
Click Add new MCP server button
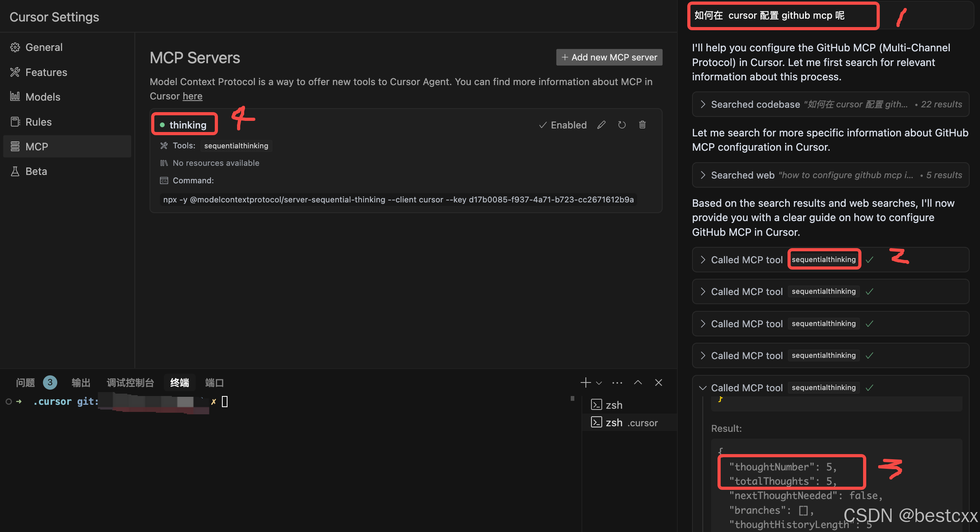point(609,57)
